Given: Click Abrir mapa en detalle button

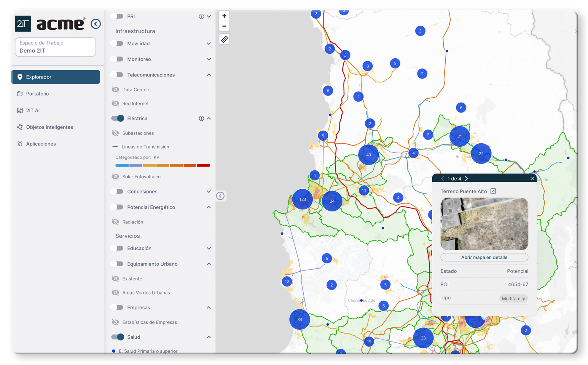Looking at the screenshot, I should (484, 257).
